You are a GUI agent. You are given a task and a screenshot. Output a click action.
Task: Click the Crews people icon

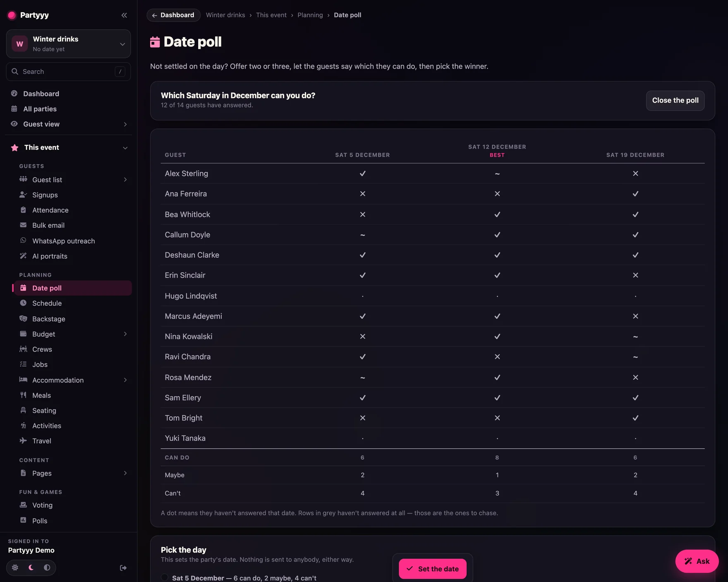pyautogui.click(x=23, y=349)
